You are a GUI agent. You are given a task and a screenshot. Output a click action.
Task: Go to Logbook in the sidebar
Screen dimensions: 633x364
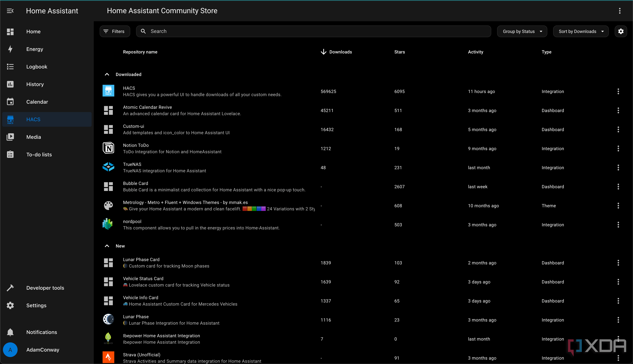(x=47, y=66)
